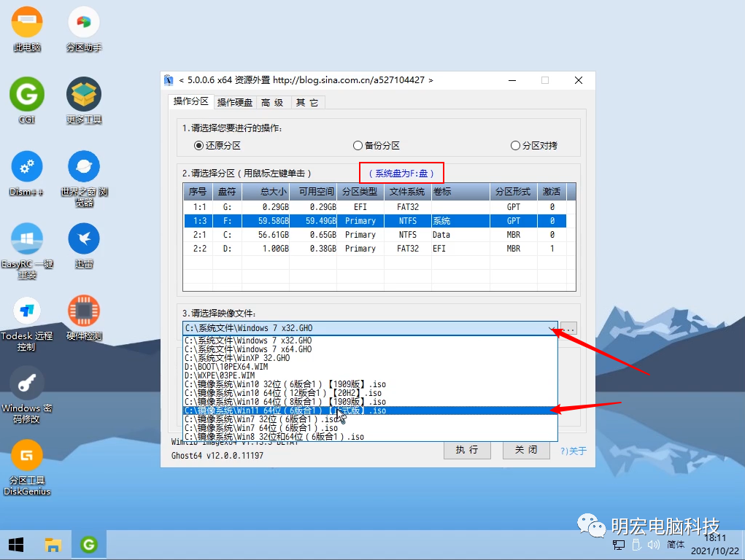Launch Todesk 远程控制 icon
Screen dimensions: 745x560
[x=26, y=324]
